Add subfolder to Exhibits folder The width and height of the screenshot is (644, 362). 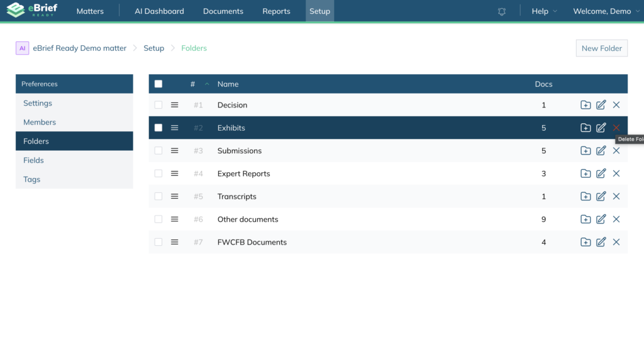tap(586, 128)
